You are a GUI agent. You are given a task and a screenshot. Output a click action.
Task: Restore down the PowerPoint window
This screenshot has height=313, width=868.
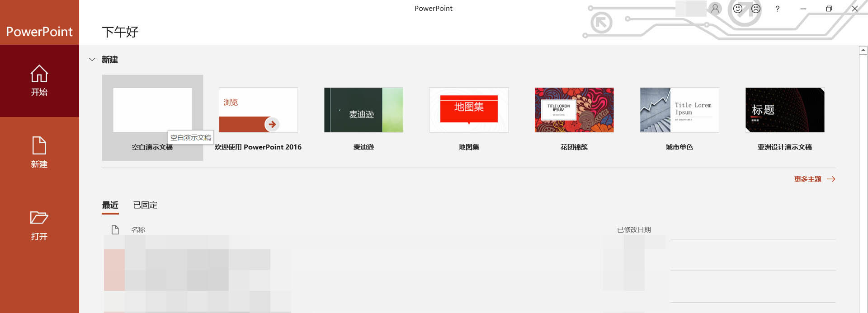click(829, 9)
